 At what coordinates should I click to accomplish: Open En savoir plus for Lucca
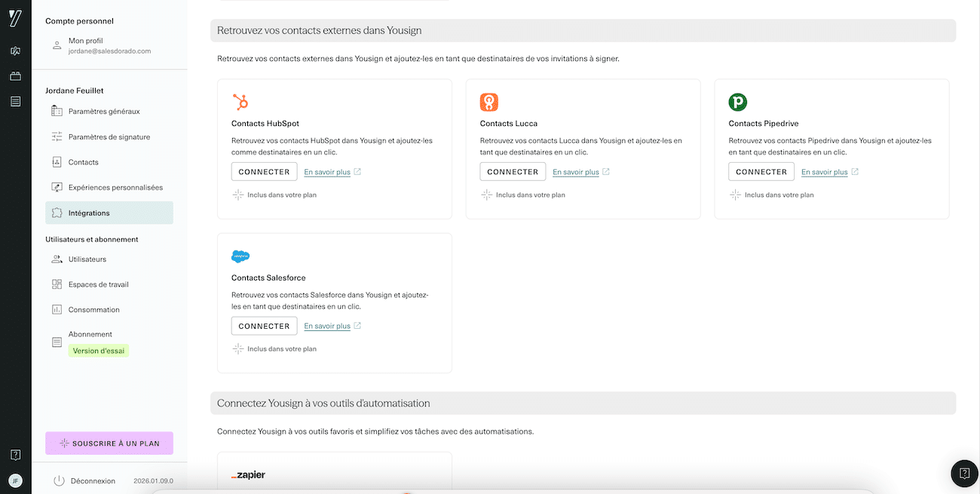(x=576, y=172)
